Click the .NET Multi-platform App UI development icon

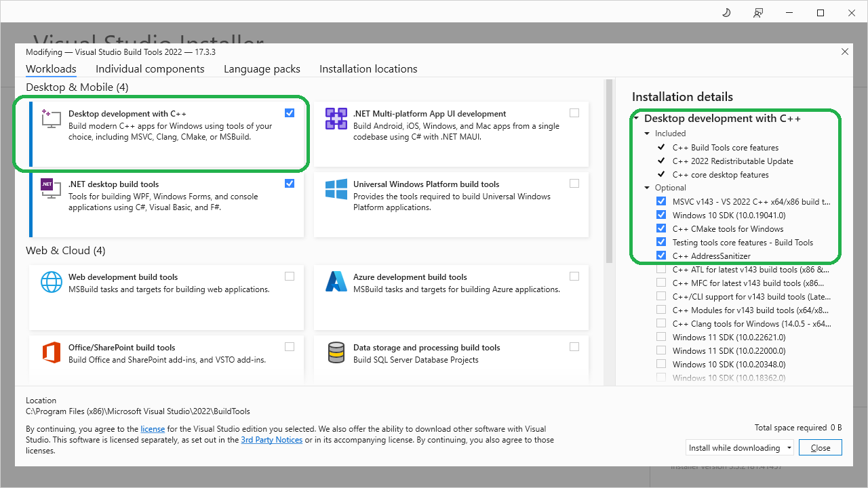tap(336, 118)
